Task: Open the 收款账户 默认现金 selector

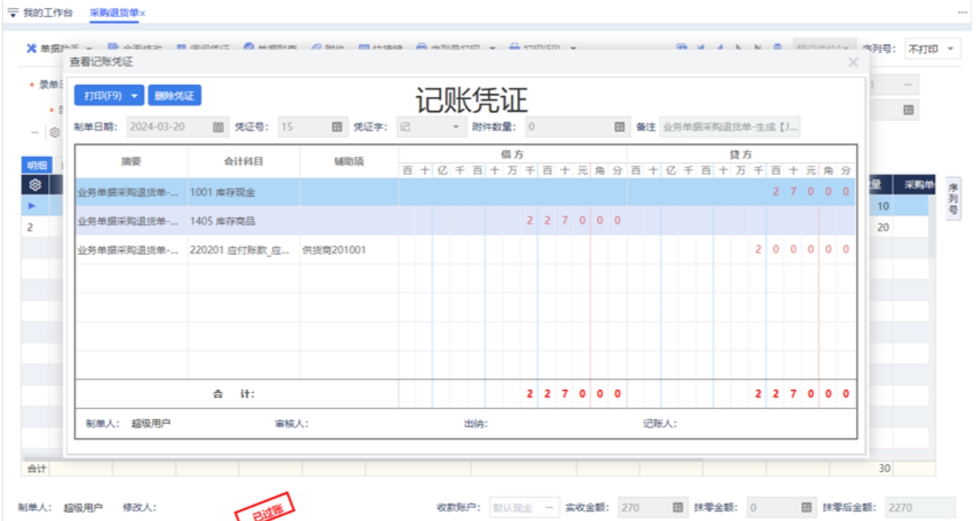Action: (524, 508)
